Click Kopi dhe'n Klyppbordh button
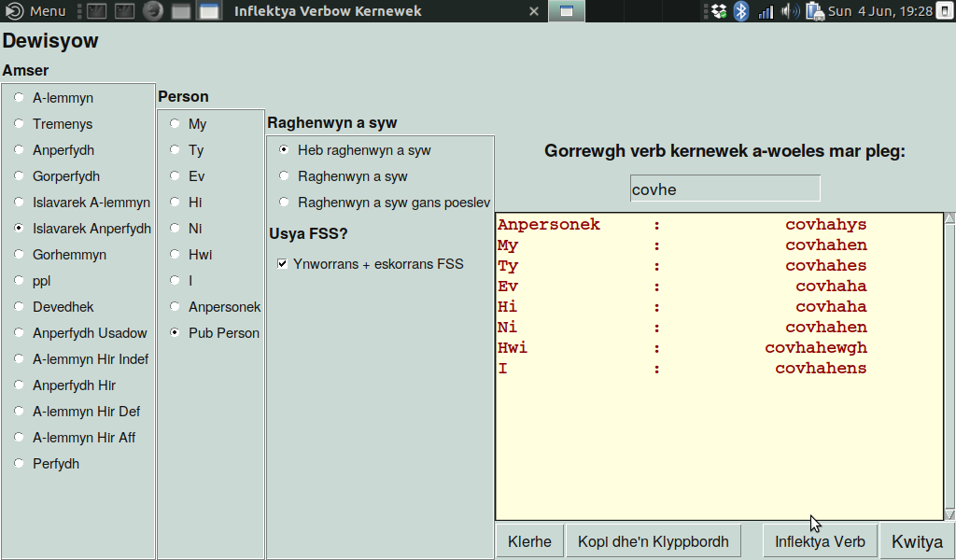Image resolution: width=956 pixels, height=560 pixels. [x=653, y=541]
